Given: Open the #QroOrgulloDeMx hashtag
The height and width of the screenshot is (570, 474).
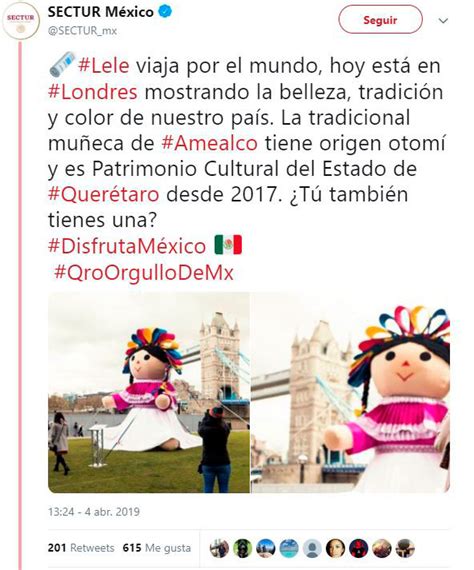Looking at the screenshot, I should (144, 273).
